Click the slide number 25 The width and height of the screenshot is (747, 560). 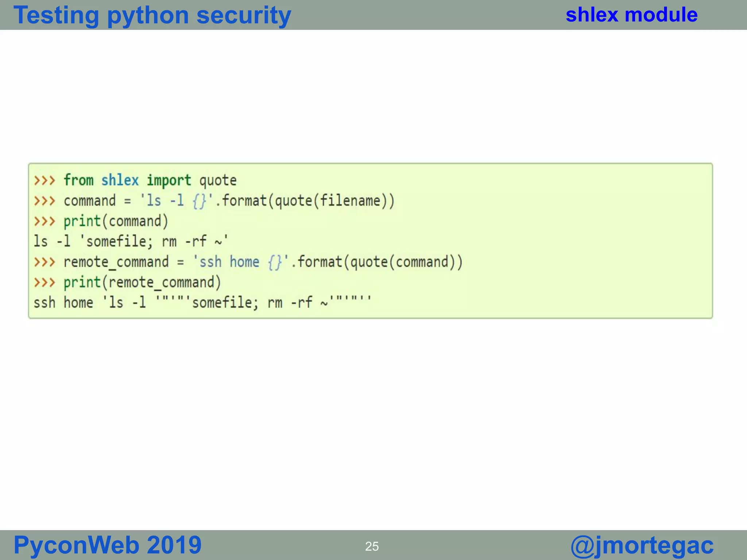click(x=372, y=546)
